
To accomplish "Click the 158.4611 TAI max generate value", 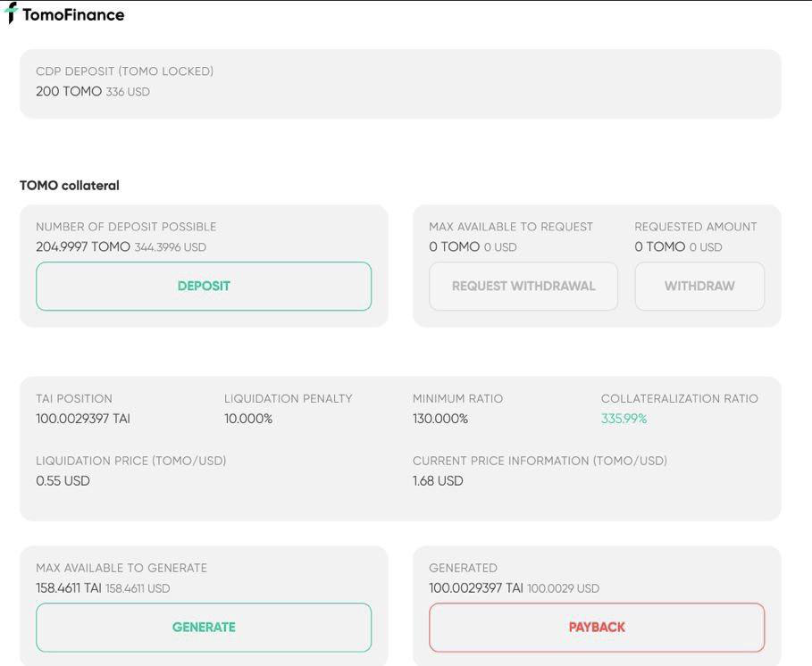I will [x=69, y=587].
